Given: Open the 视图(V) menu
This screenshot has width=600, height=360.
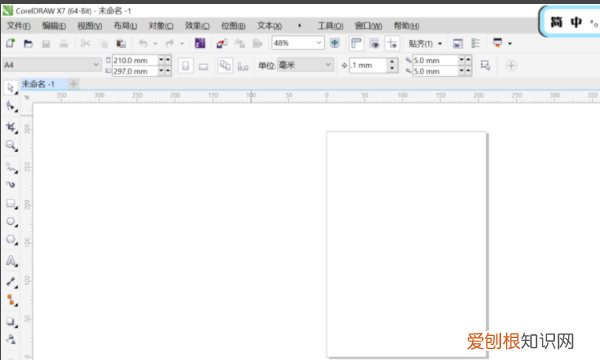Looking at the screenshot, I should click(x=90, y=26).
